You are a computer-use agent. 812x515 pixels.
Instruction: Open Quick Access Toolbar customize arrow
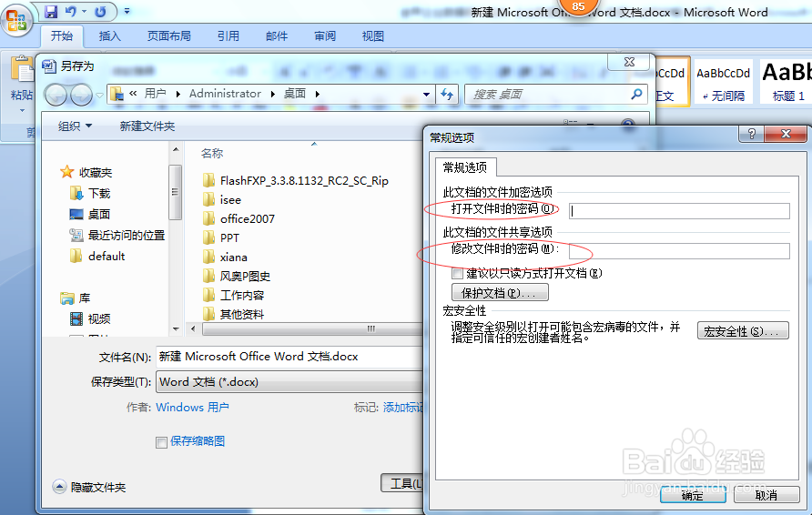(x=127, y=11)
